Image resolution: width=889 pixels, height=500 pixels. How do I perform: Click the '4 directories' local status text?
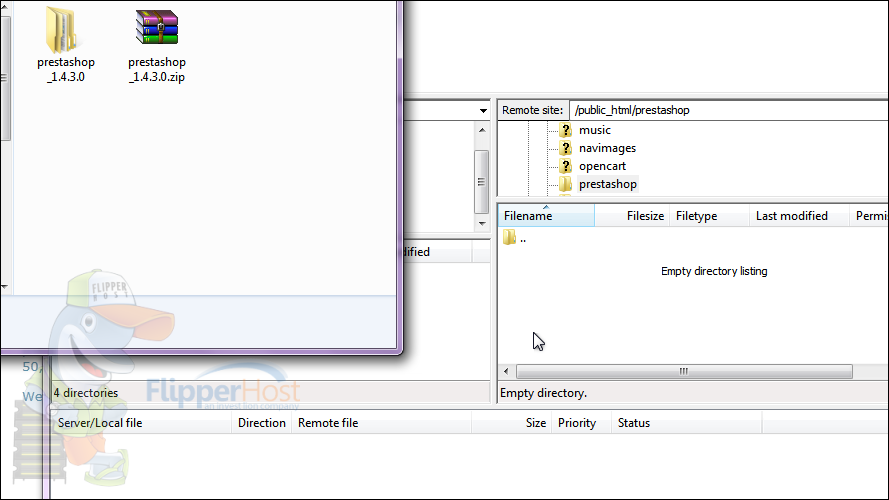[86, 393]
